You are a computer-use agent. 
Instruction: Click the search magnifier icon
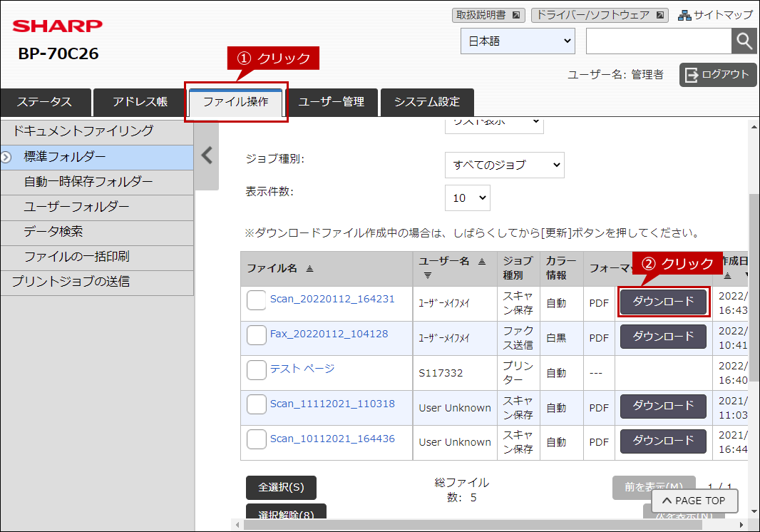coord(744,41)
